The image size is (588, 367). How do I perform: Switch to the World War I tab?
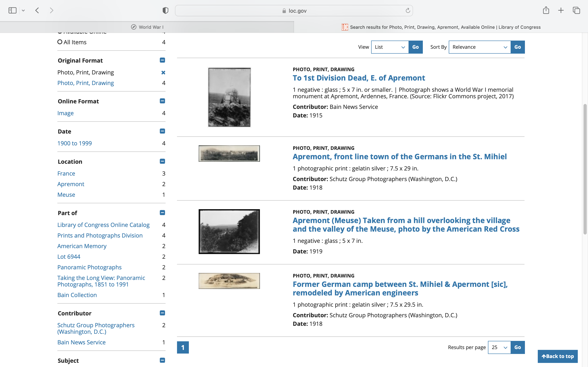click(147, 27)
